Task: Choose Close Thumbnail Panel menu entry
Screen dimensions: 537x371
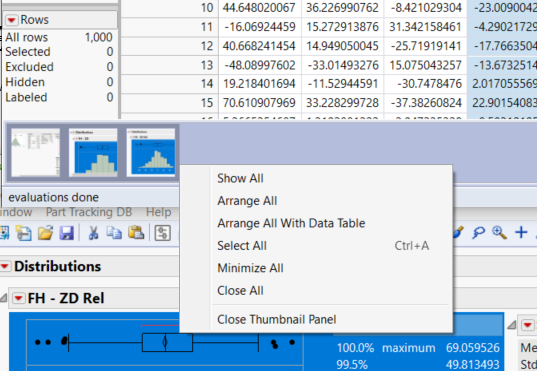Action: coord(276,319)
